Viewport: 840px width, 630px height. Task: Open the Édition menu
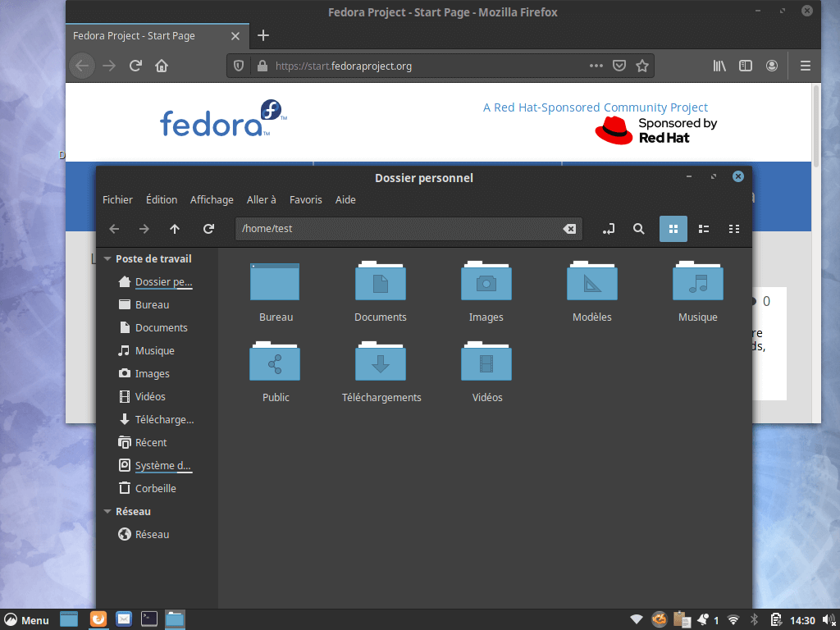[x=162, y=200]
